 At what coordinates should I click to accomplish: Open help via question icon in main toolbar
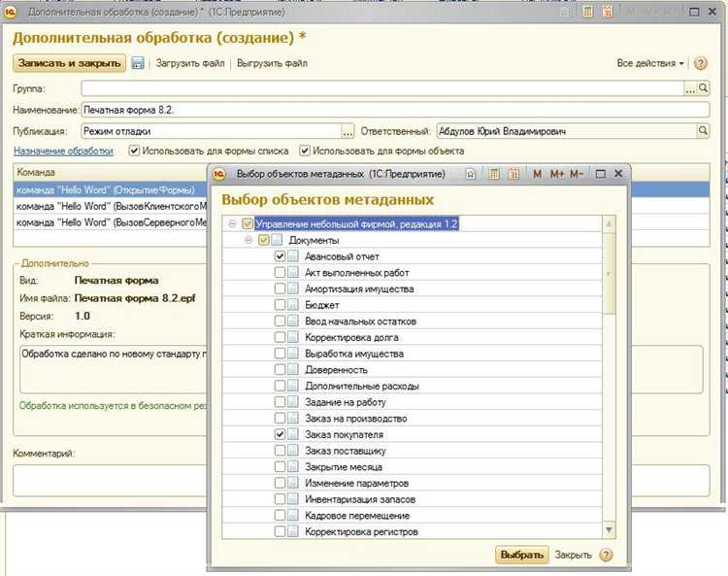(700, 63)
